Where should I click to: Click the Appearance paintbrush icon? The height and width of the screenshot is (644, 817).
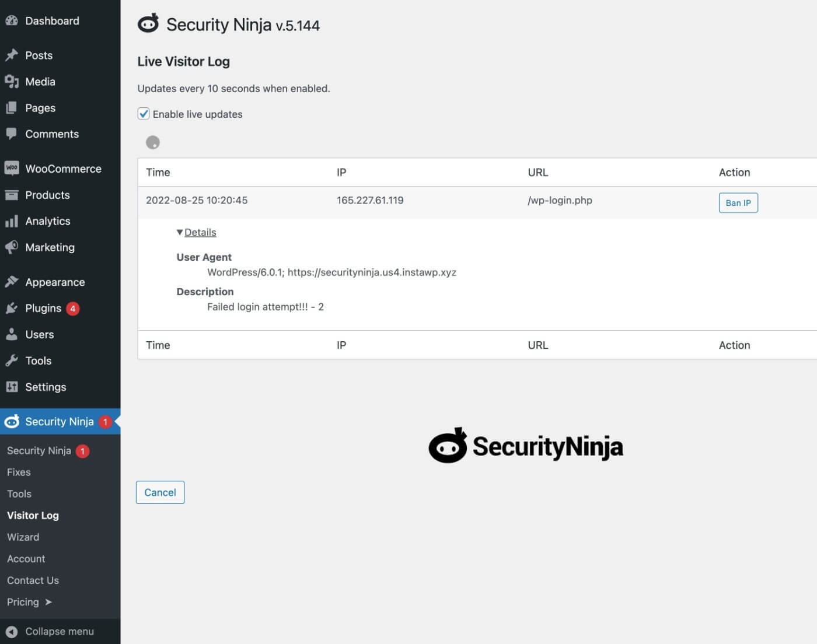(12, 282)
